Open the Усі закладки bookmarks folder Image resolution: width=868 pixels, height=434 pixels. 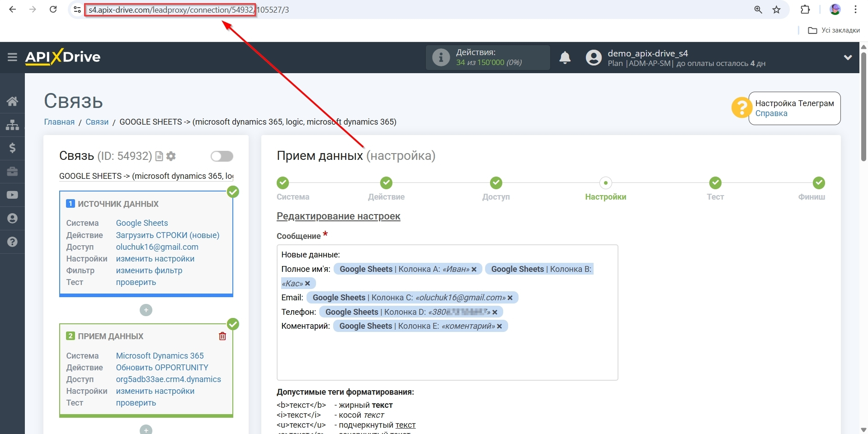click(834, 30)
